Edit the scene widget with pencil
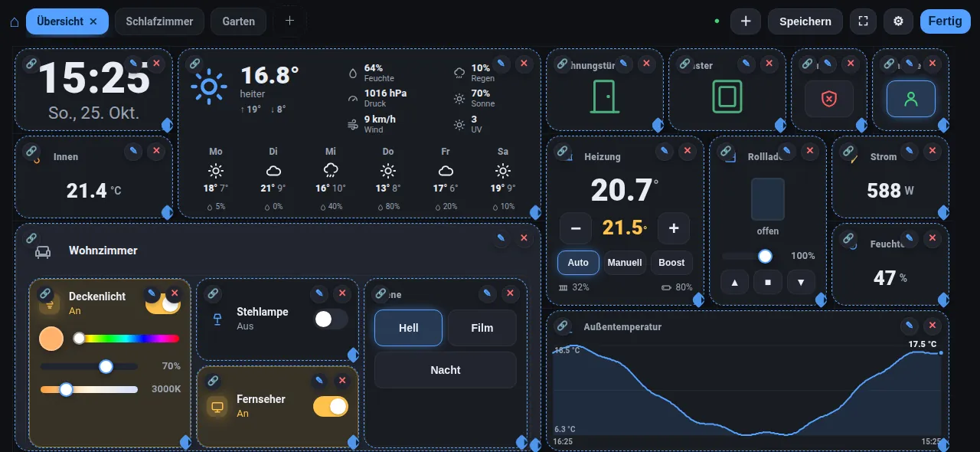 [487, 293]
